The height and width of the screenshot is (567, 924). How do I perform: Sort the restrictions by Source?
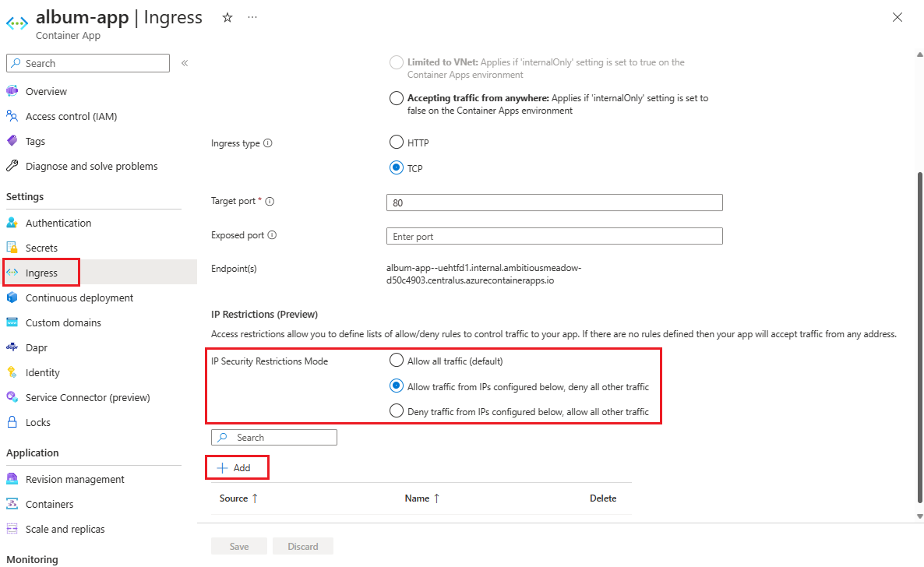236,498
